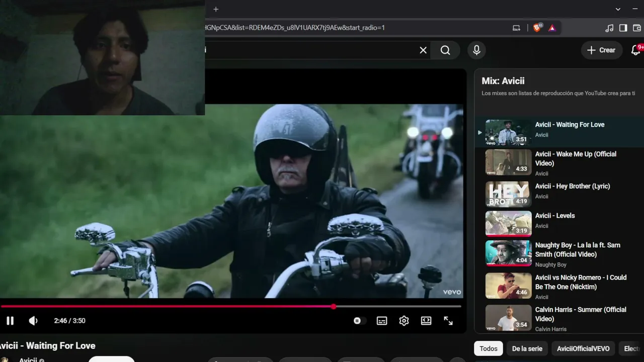Open the Brave Rewards triangle icon
This screenshot has width=644, height=362.
coord(552,28)
